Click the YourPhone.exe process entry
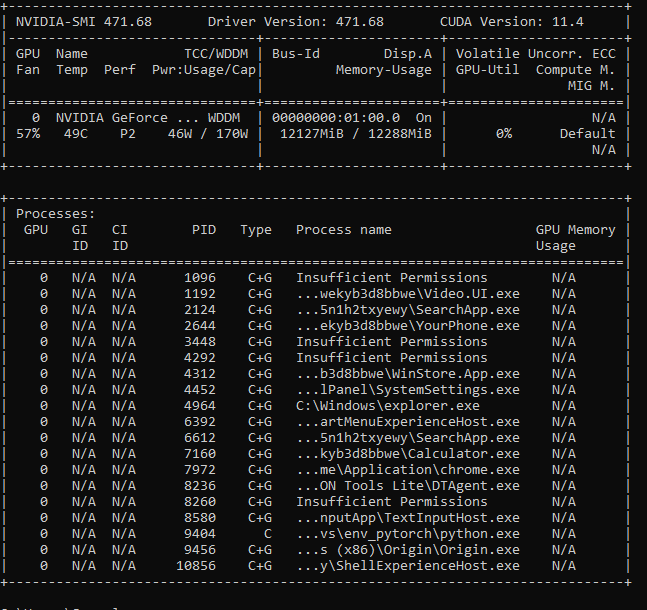This screenshot has width=647, height=610. click(x=407, y=325)
